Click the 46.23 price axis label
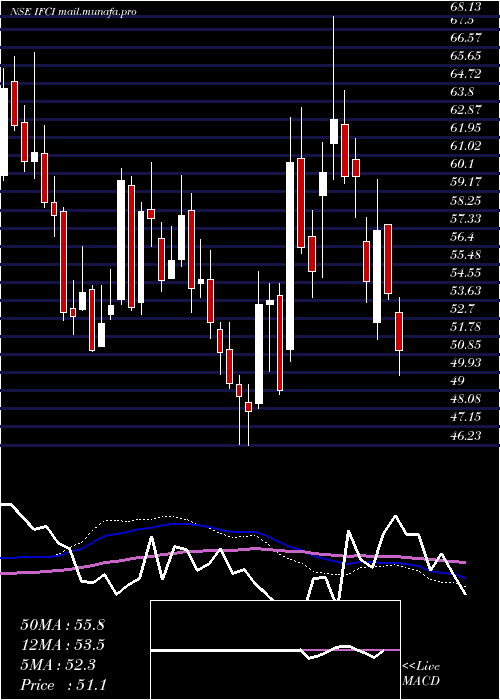Image resolution: width=500 pixels, height=700 pixels. coord(466,435)
